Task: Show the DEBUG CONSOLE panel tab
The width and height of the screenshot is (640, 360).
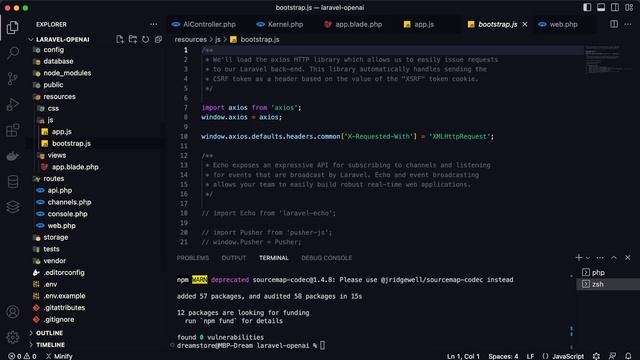Action: pos(327,258)
